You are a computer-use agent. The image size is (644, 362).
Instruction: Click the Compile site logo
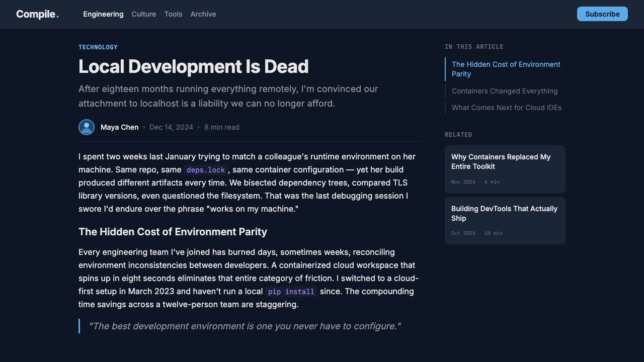[x=37, y=14]
